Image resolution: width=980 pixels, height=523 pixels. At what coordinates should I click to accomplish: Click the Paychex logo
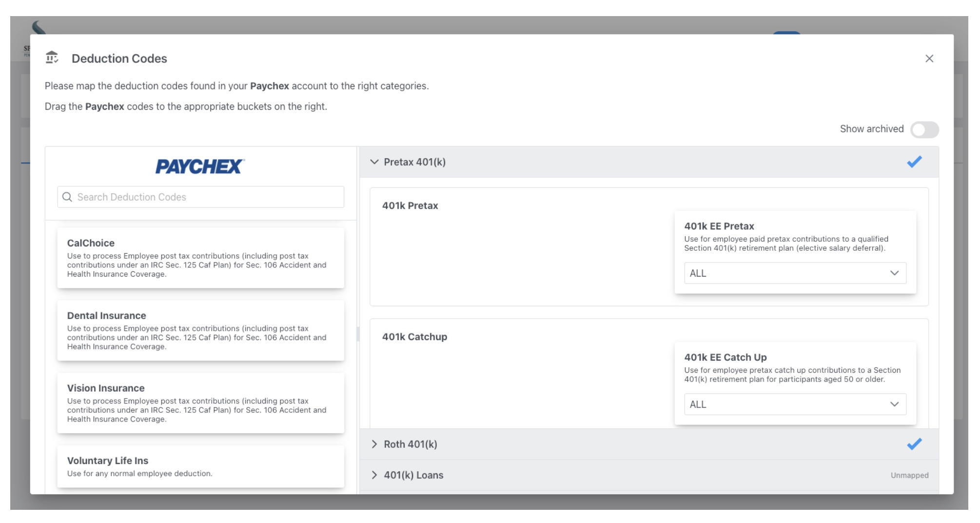tap(200, 165)
